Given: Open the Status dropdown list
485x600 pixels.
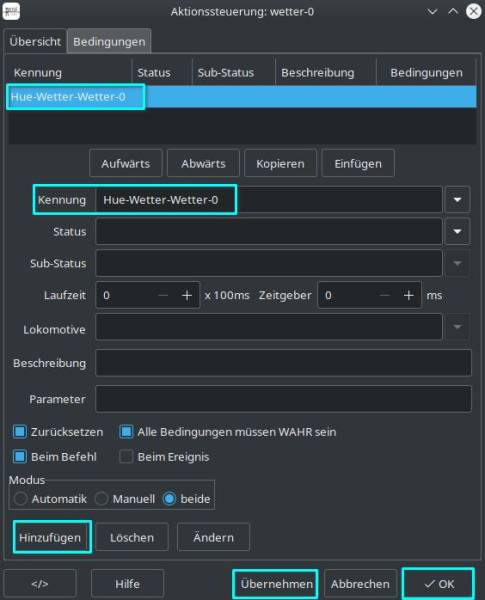Looking at the screenshot, I should 457,232.
